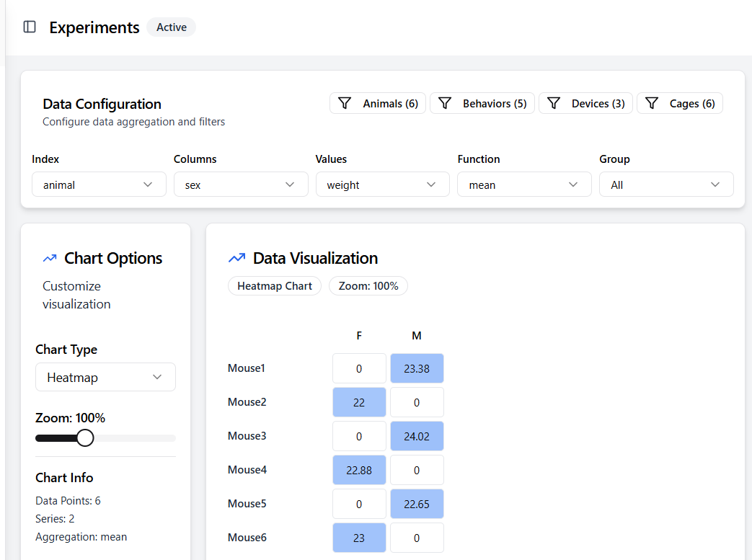
Task: Click the Zoom slider handle
Action: pos(85,438)
